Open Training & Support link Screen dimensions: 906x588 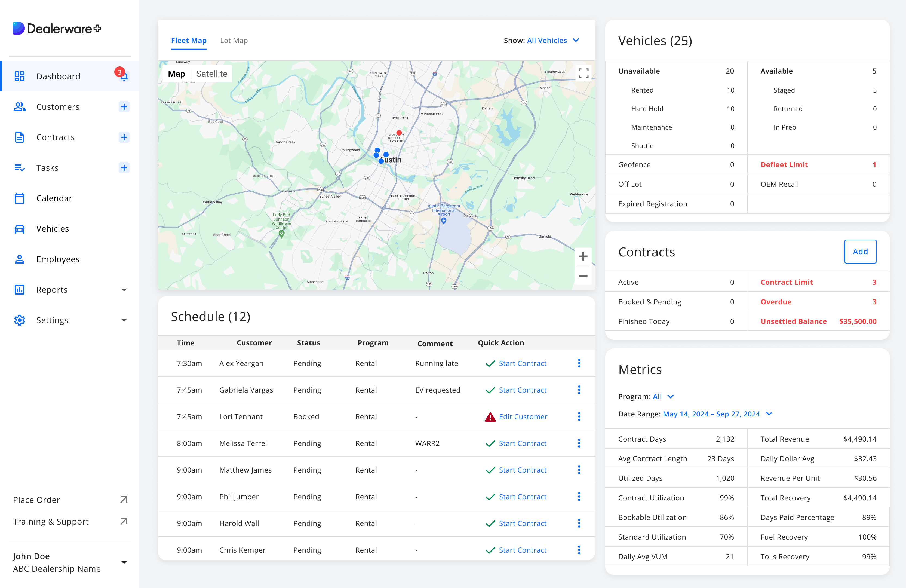coord(51,521)
